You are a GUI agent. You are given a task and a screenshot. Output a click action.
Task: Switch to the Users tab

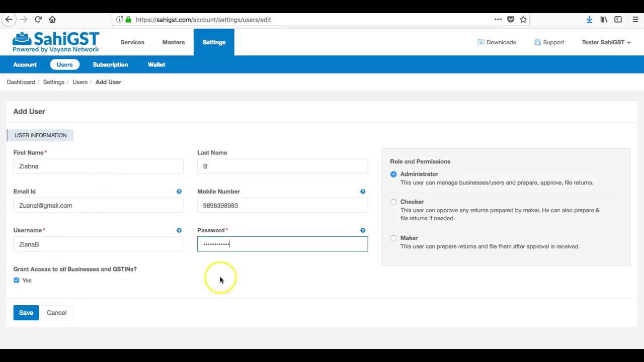pos(64,64)
